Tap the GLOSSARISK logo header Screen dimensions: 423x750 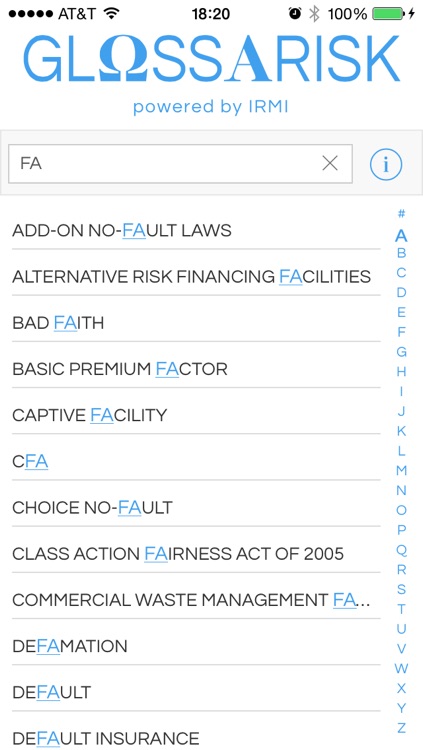[211, 58]
